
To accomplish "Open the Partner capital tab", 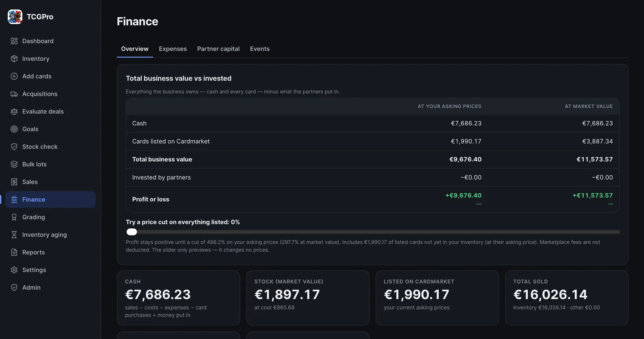I will click(218, 49).
